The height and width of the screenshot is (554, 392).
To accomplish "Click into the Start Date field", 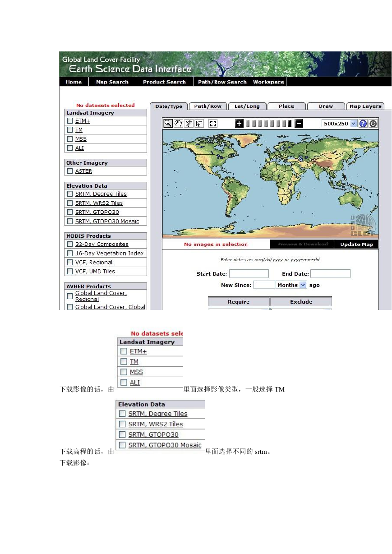I will pyautogui.click(x=249, y=274).
